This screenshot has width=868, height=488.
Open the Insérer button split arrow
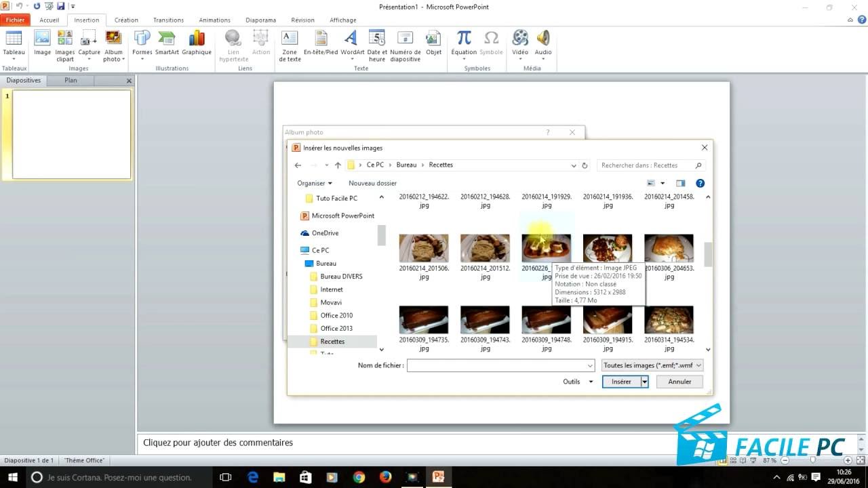pyautogui.click(x=645, y=382)
